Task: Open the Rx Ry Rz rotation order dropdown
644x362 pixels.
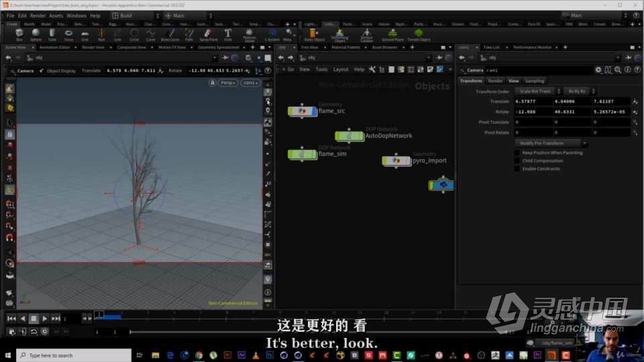Action: tap(580, 91)
